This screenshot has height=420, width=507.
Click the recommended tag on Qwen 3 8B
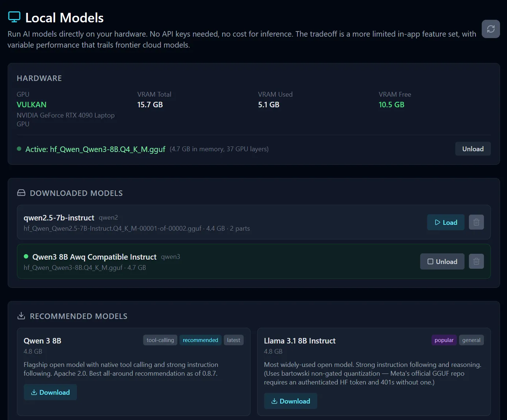coord(200,340)
